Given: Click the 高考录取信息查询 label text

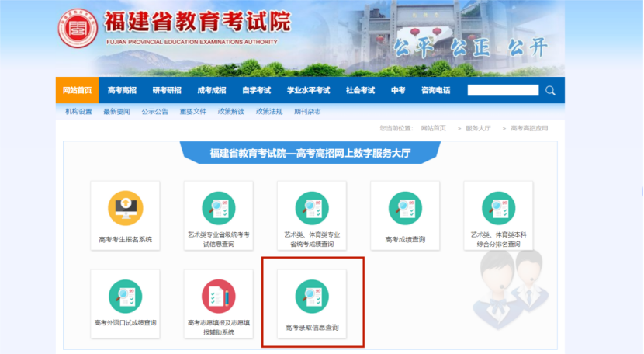Looking at the screenshot, I should [312, 328].
